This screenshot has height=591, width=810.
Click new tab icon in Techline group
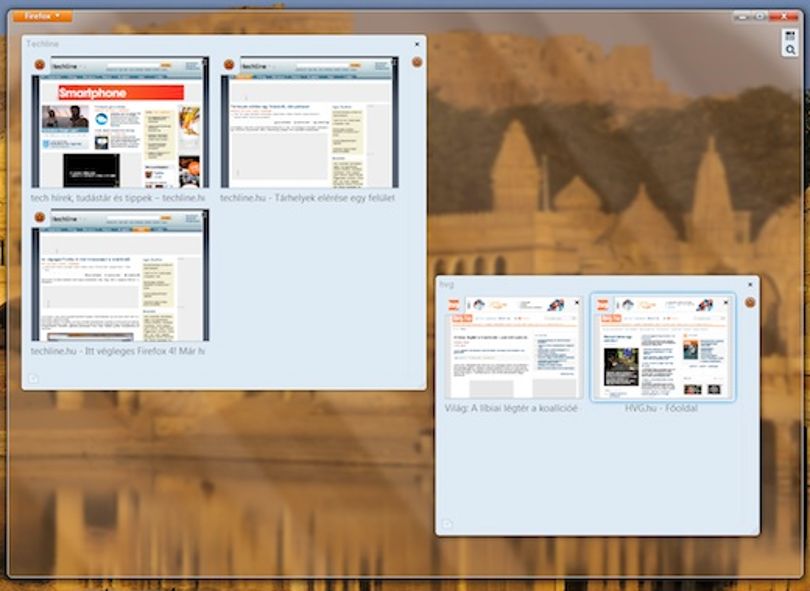34,379
